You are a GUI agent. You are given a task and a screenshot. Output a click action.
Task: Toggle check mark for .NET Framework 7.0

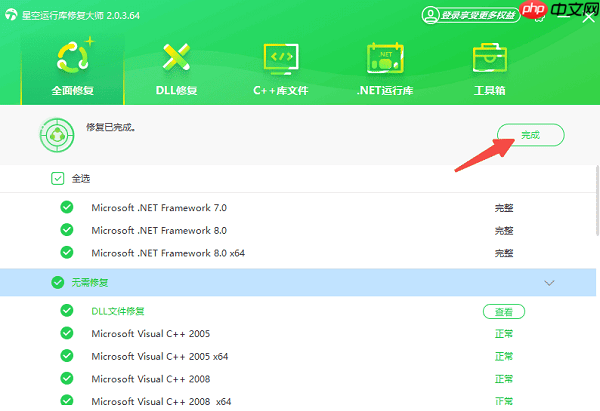67,207
